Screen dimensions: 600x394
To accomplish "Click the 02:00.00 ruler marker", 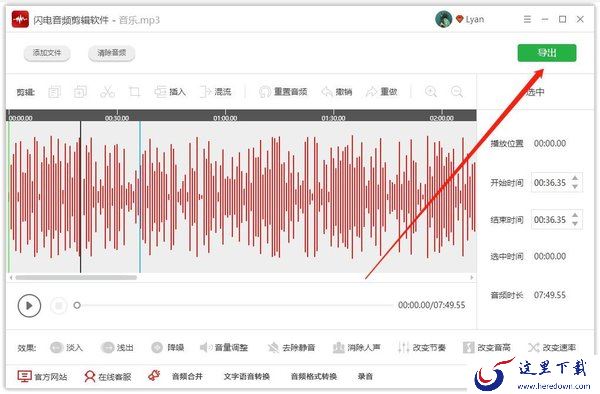I will pos(442,118).
